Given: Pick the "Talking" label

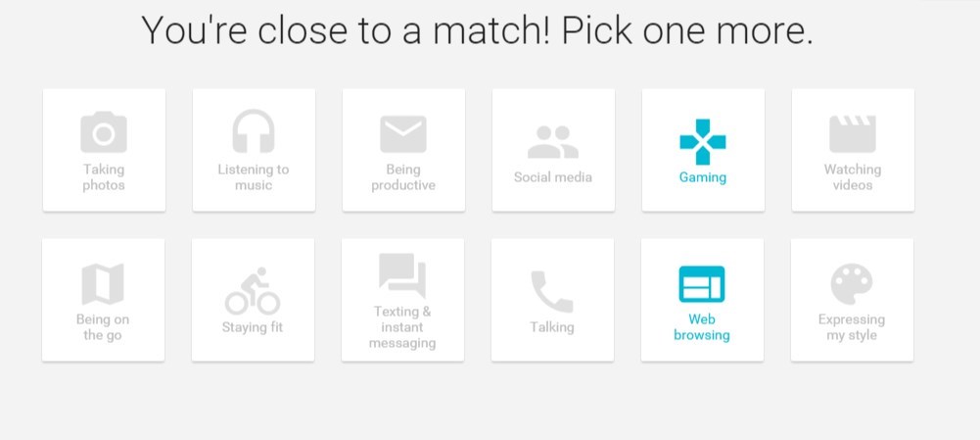Looking at the screenshot, I should 552,327.
